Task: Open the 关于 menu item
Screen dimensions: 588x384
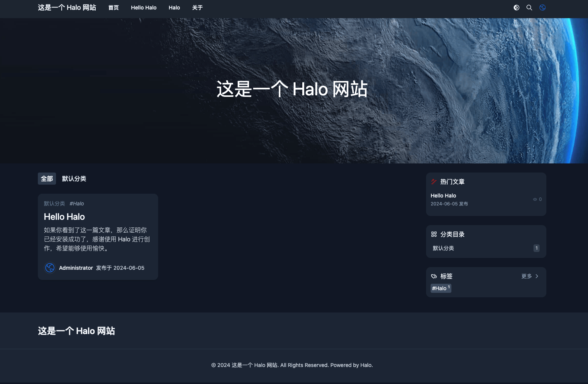Action: 198,8
